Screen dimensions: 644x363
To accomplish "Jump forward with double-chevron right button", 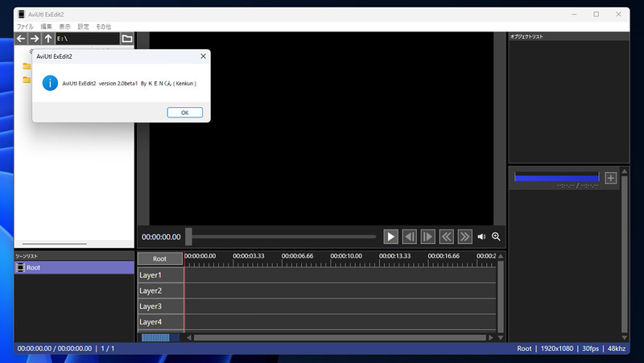I will [464, 237].
